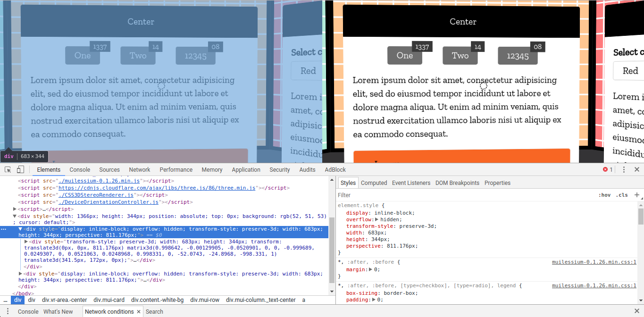Screen dimensions: 644x317
Task: Click the breadcrumb overflow ellipsis
Action: click(5, 300)
